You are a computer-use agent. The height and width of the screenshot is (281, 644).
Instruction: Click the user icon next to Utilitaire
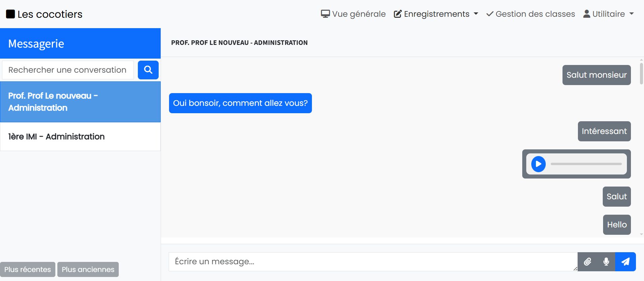click(586, 14)
